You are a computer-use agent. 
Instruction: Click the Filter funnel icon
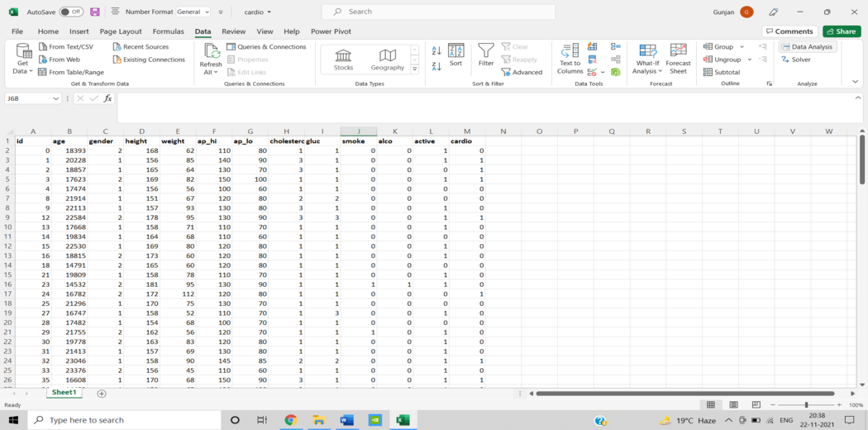[486, 55]
